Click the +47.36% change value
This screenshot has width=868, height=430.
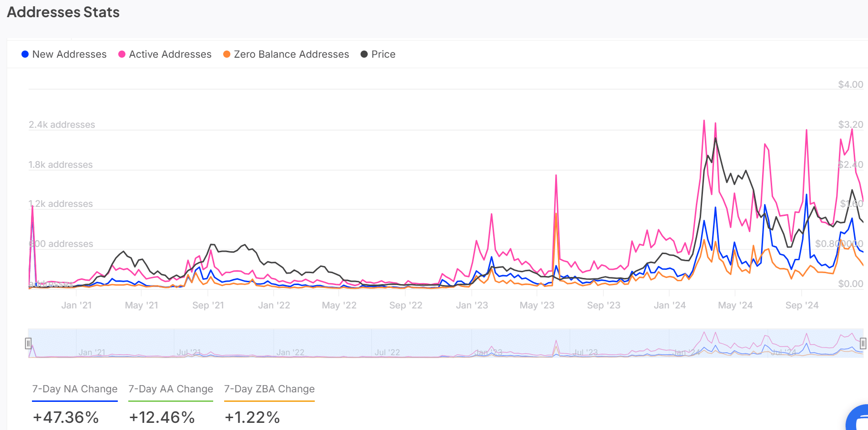(66, 418)
